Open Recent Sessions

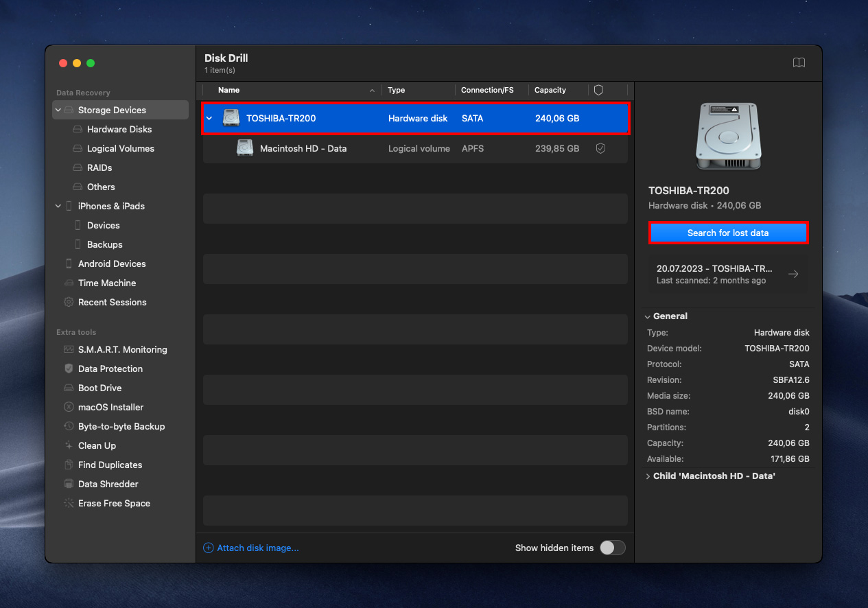113,302
